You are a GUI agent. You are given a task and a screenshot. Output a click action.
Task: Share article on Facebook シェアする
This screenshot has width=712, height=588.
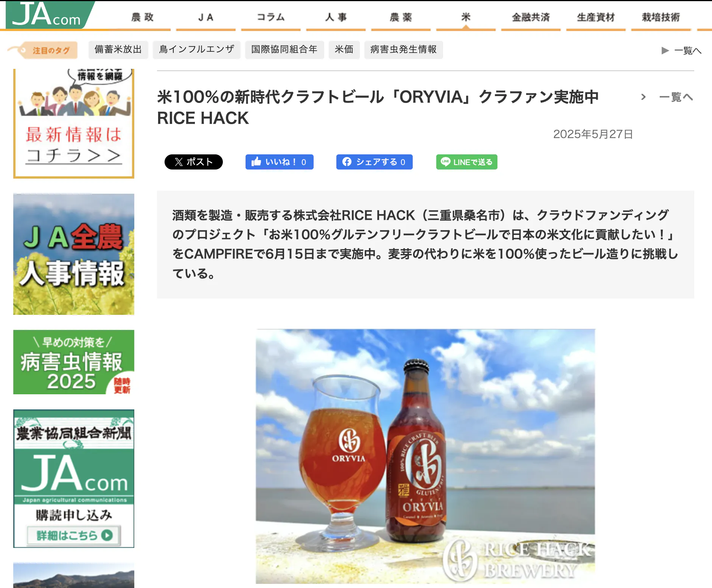click(x=374, y=162)
